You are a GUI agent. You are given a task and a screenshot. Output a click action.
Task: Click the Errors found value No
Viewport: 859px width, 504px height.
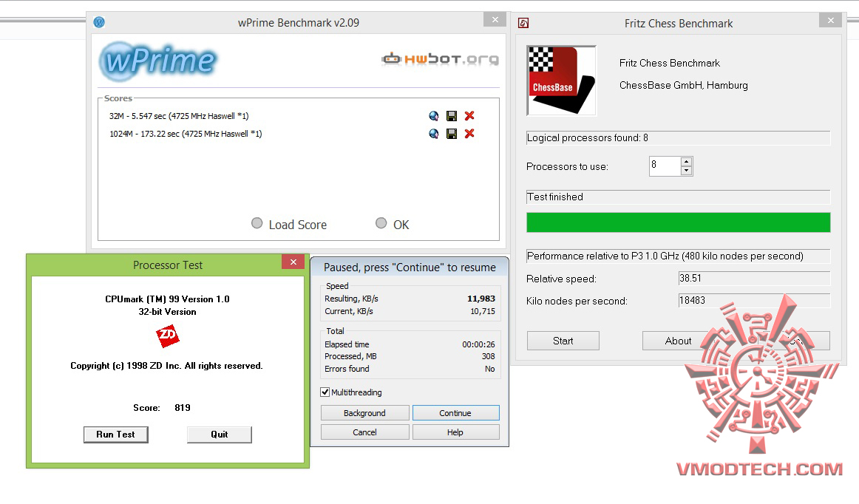pos(490,370)
